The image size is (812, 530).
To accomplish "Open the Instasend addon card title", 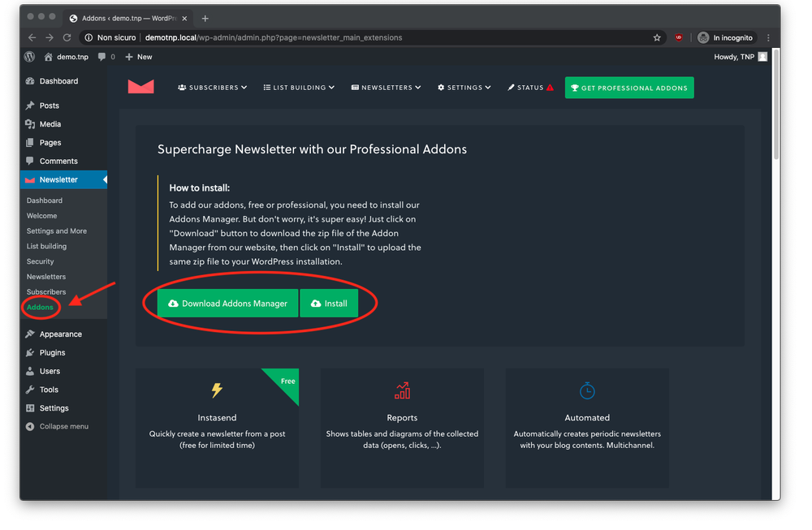I will [x=217, y=418].
